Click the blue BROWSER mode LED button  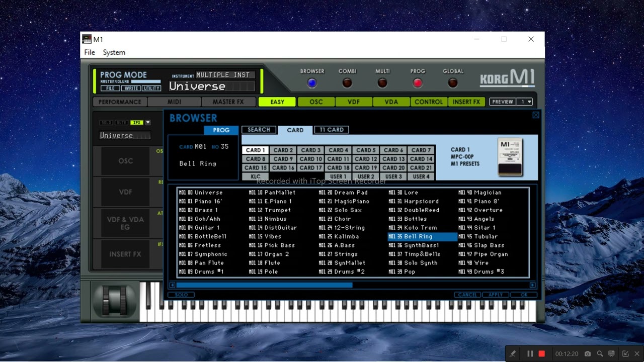pos(312,83)
